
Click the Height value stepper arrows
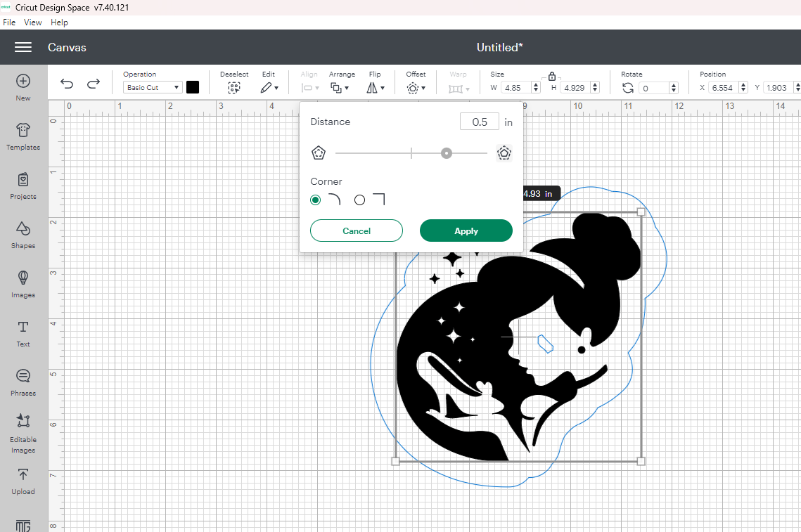[595, 88]
